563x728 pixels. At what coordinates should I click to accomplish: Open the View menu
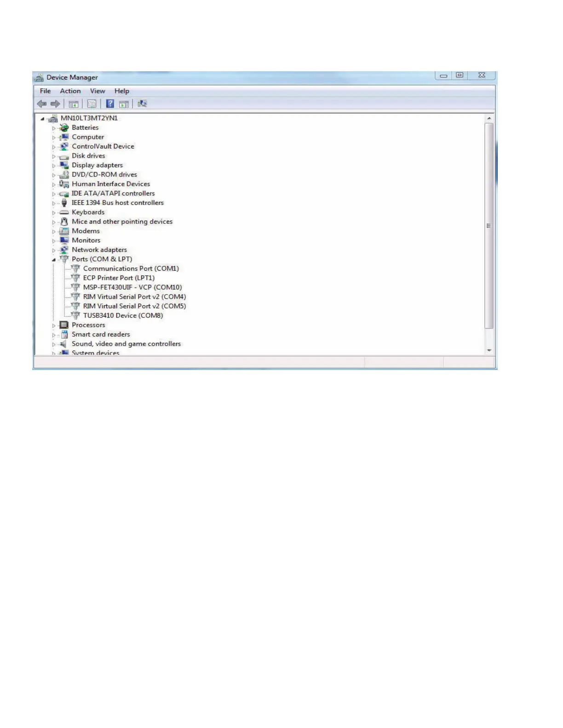click(x=98, y=91)
